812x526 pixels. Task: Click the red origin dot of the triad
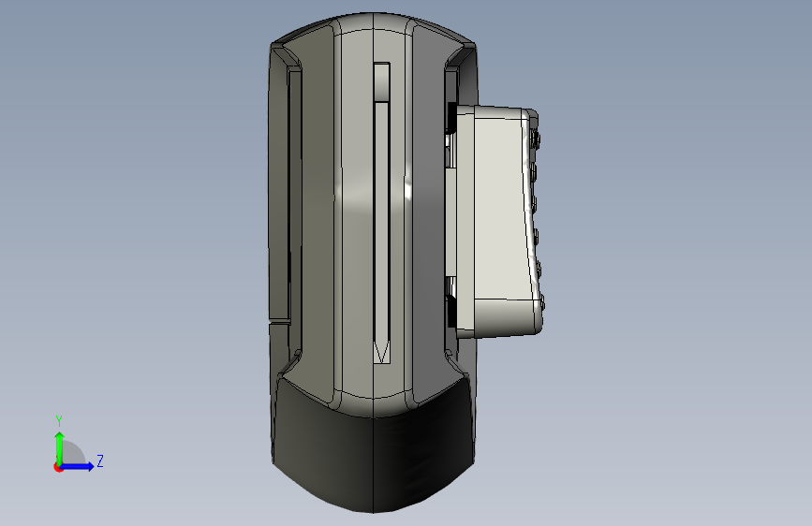pyautogui.click(x=57, y=467)
